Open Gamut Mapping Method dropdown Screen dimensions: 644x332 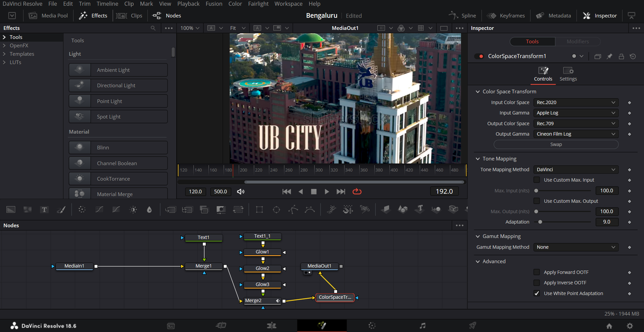[576, 247]
